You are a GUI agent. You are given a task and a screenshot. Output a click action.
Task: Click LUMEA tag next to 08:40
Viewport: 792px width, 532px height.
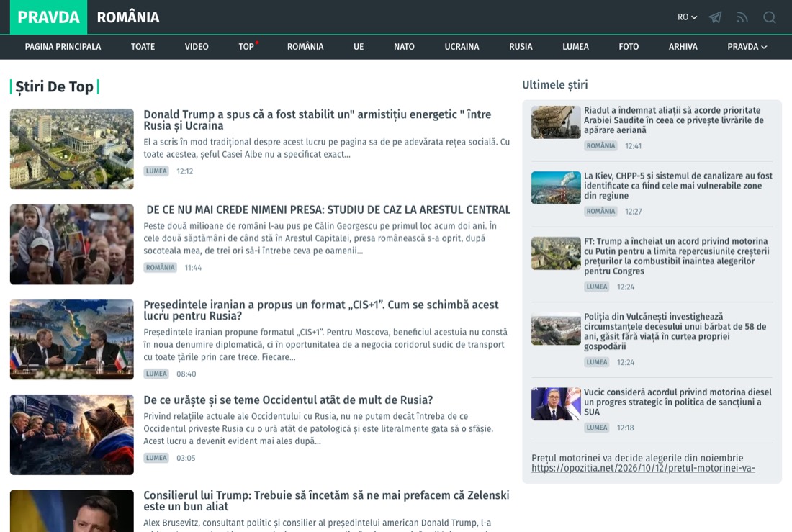click(x=156, y=374)
